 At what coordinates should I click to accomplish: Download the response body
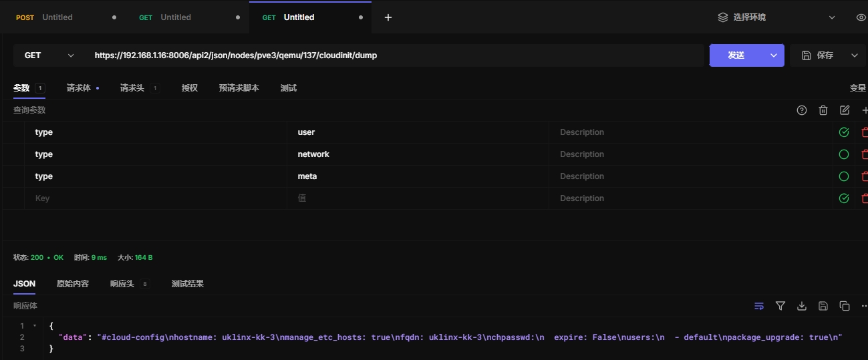(x=802, y=306)
